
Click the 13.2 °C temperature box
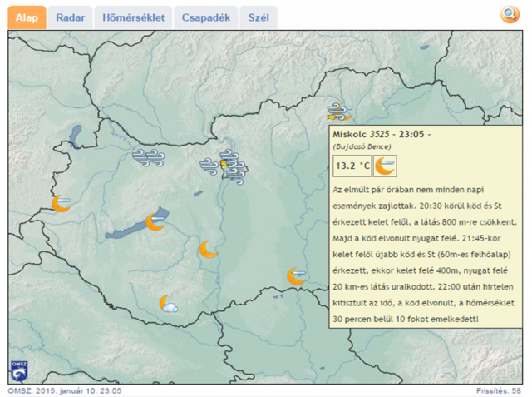click(x=352, y=166)
